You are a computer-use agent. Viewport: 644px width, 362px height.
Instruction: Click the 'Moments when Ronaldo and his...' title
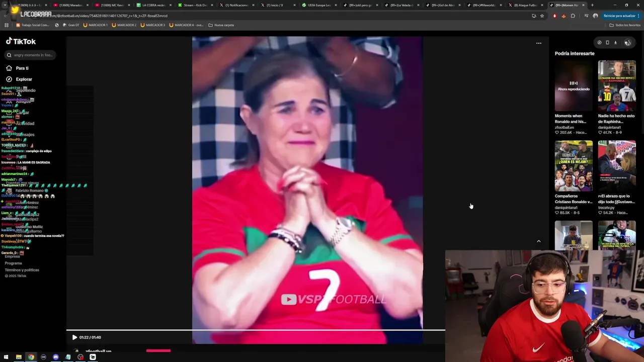point(571,119)
